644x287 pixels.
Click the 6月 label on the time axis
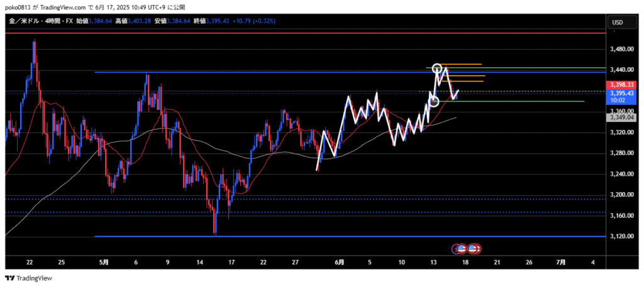339,261
